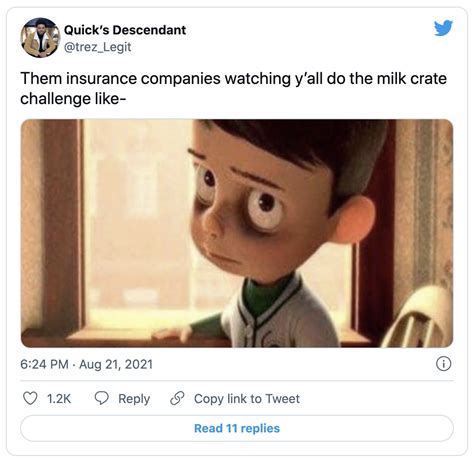Open the 6:24 PM timestamp link
This screenshot has width=474, height=461.
tap(44, 364)
